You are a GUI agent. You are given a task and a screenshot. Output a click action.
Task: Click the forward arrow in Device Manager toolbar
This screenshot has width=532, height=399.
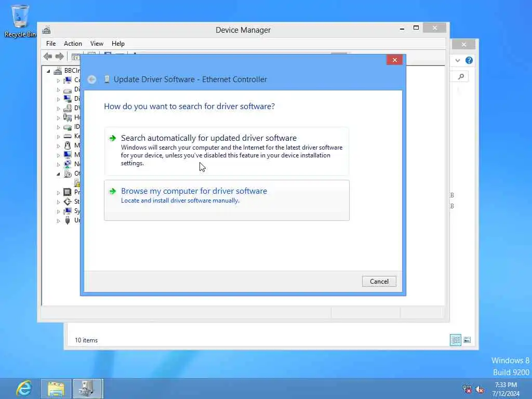59,56
